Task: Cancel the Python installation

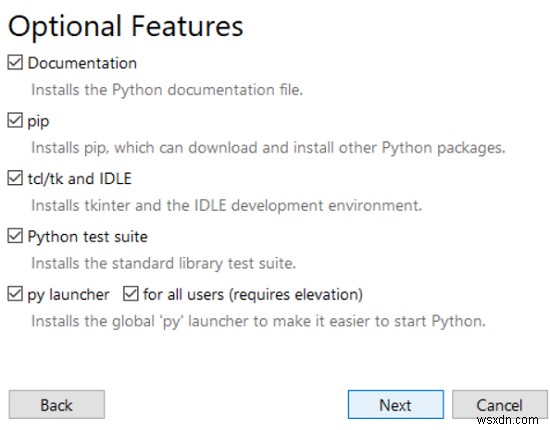Action: click(x=499, y=404)
